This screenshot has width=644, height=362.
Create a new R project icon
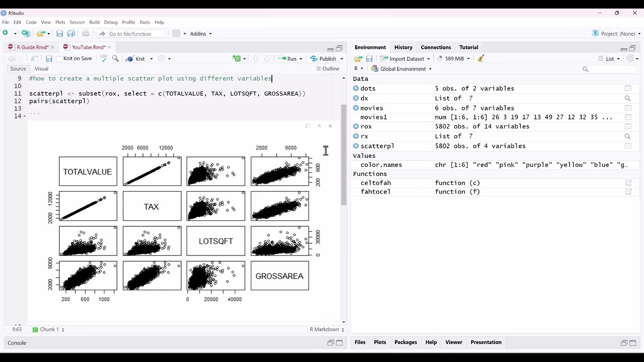(x=26, y=33)
